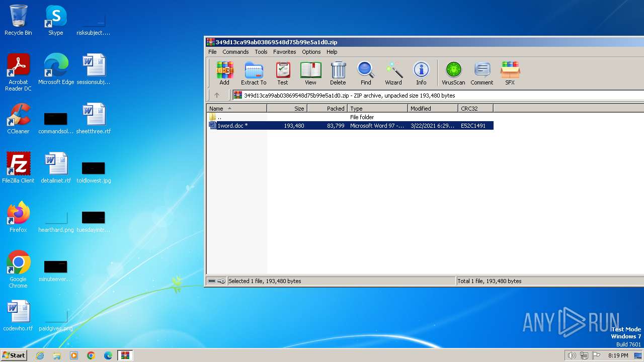Select the paidgives.png desktop file
The height and width of the screenshot is (362, 644).
tap(56, 321)
